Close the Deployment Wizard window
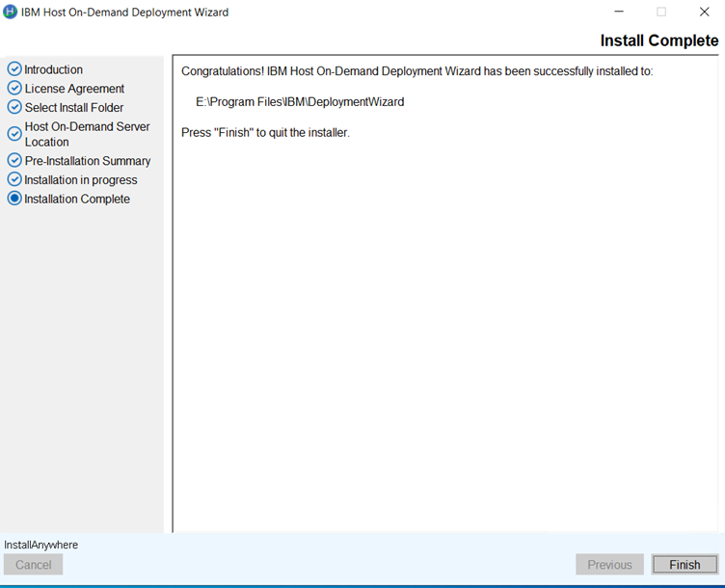Screen dimensions: 725x588 [x=704, y=13]
